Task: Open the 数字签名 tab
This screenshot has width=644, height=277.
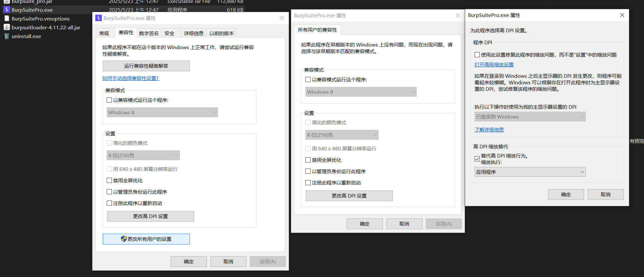Action: 149,33
